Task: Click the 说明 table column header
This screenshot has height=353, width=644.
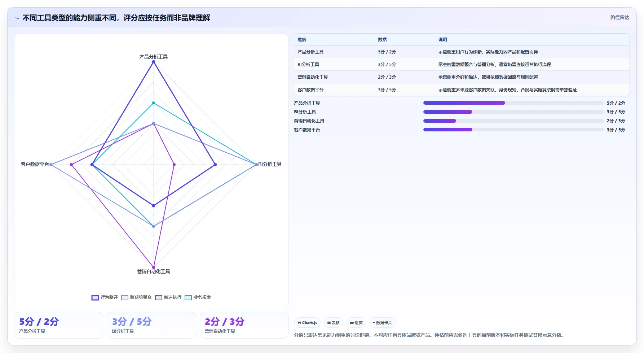Action: (442, 40)
